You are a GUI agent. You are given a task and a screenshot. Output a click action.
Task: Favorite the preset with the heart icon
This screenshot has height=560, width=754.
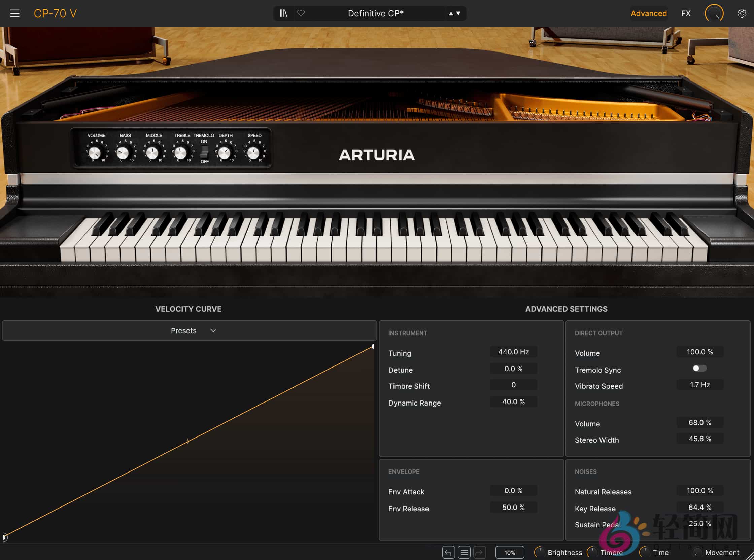point(301,13)
